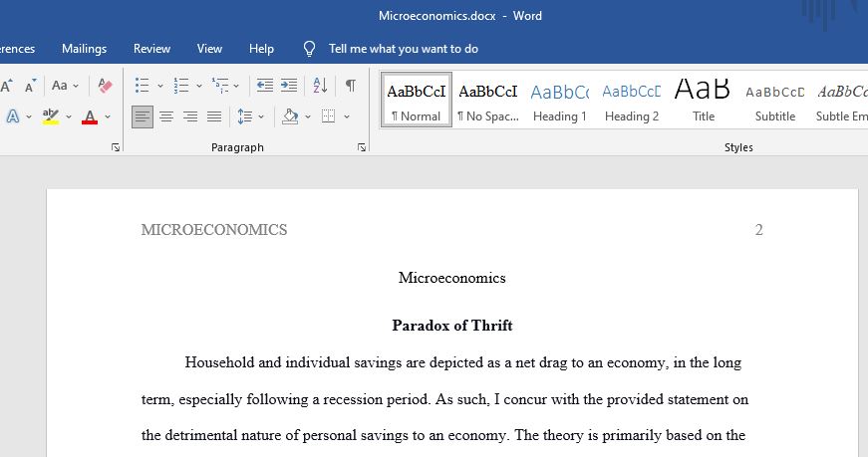Apply the Title style
Viewport: 868px width, 457px height.
[703, 101]
